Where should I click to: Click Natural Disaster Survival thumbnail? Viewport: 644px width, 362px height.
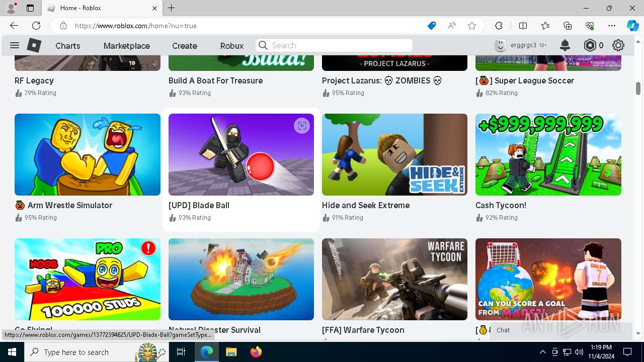click(241, 279)
